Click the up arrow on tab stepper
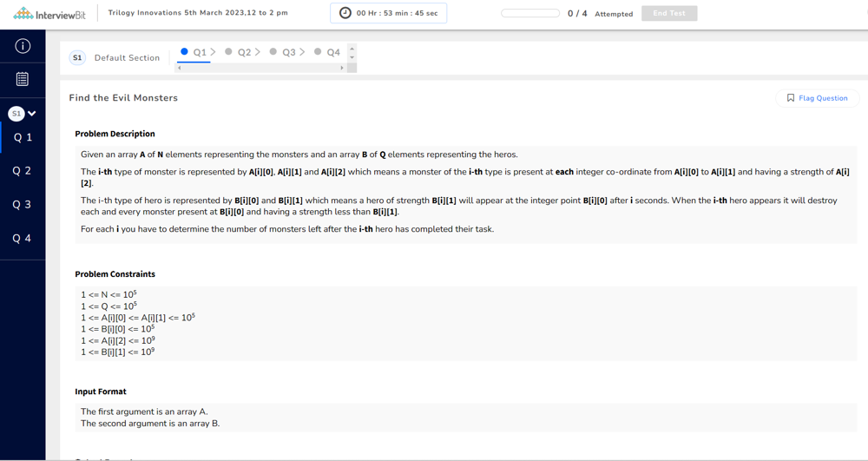868x461 pixels. coord(352,49)
